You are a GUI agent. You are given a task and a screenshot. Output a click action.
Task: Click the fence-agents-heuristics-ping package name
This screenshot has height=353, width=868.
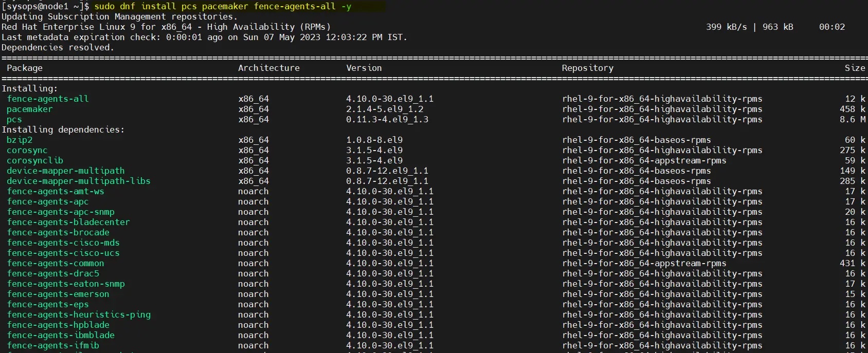click(78, 314)
